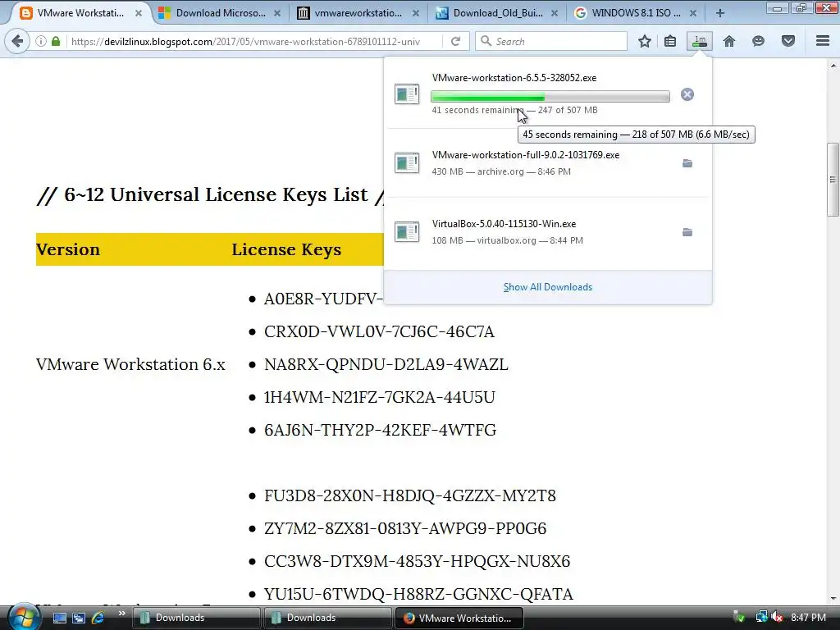The width and height of the screenshot is (840, 630).
Task: Click key FU3D8-28X0N-H8DJQ-4GZZX-MY2T8
Action: coord(410,495)
